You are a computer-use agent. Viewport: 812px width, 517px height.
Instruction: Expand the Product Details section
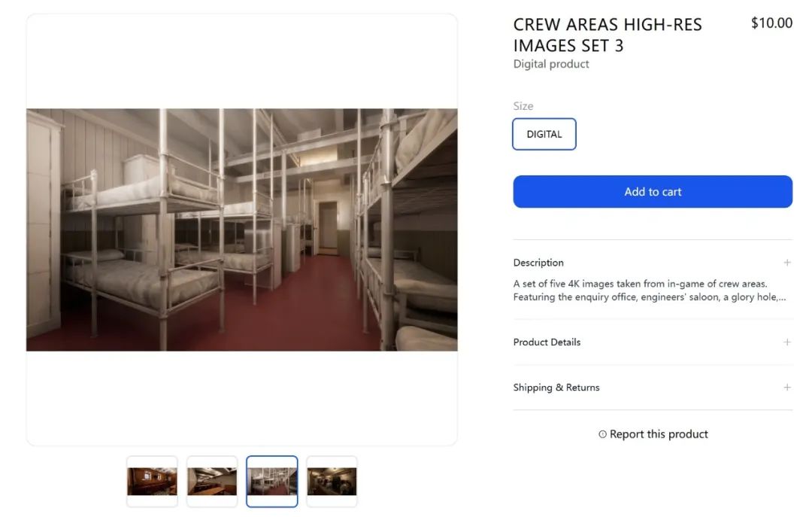[547, 342]
